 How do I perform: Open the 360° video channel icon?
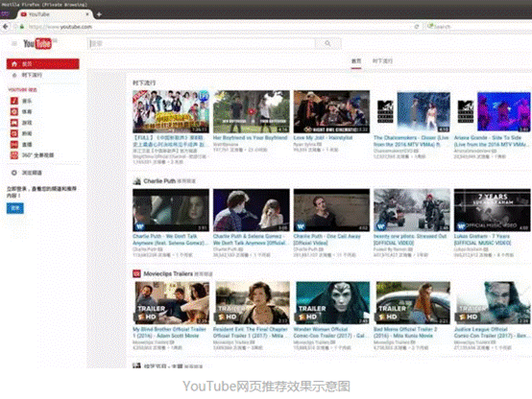pos(14,155)
